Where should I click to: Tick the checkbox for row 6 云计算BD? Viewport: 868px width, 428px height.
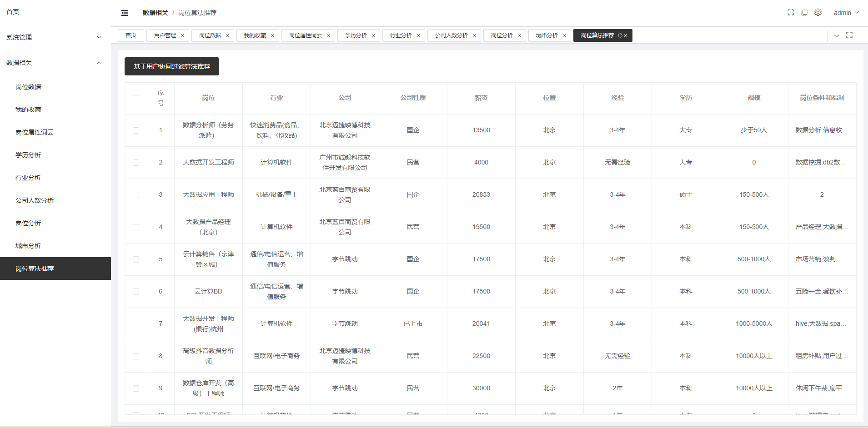(136, 292)
